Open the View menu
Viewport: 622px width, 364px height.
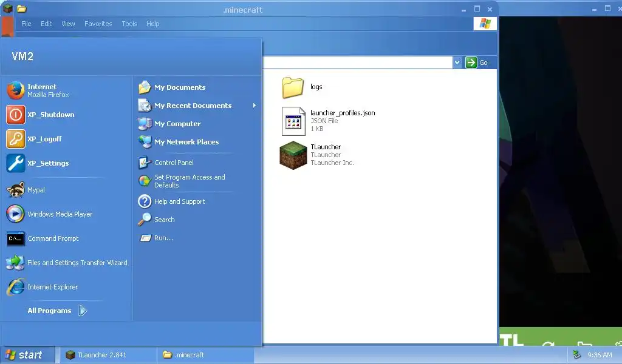point(68,24)
